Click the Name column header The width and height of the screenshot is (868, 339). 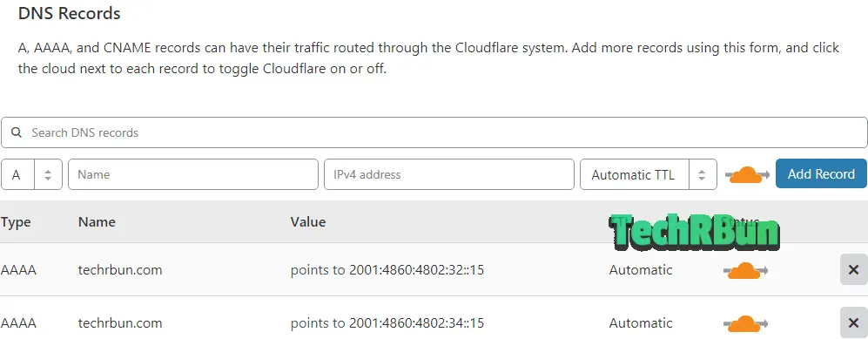tap(97, 222)
